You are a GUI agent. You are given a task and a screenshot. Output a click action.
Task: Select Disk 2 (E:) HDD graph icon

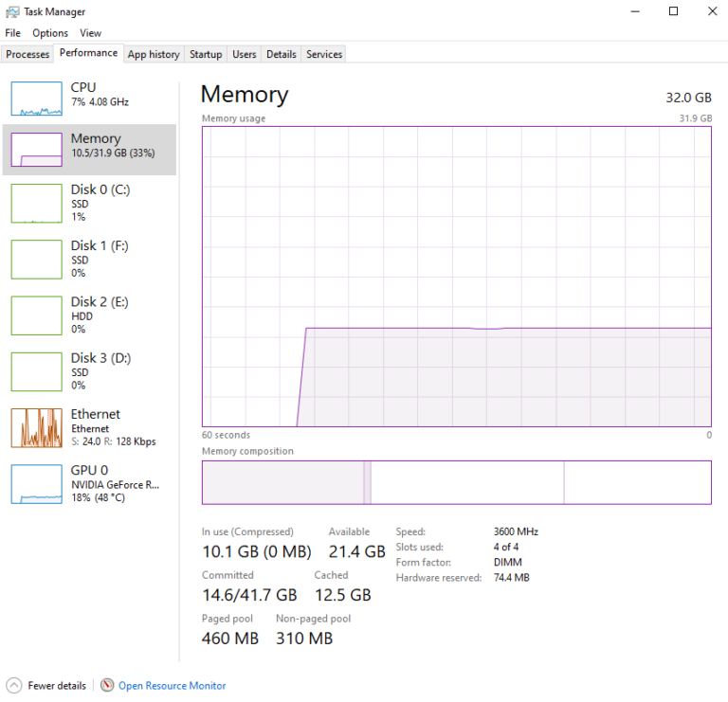point(36,315)
